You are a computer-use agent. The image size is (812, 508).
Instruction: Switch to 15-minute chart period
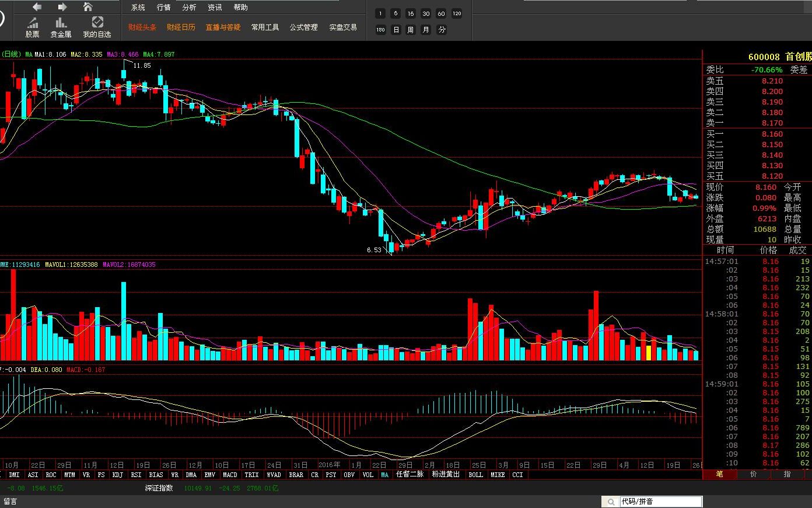(x=411, y=13)
